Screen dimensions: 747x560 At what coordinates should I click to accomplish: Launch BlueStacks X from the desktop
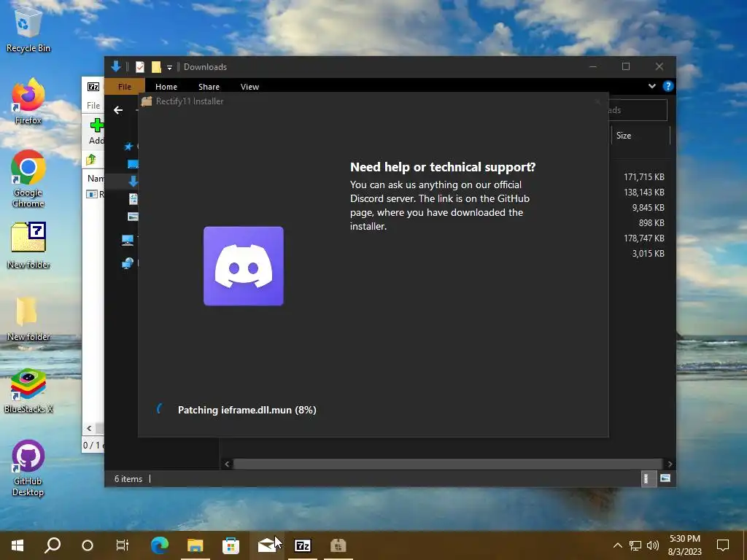pyautogui.click(x=28, y=391)
